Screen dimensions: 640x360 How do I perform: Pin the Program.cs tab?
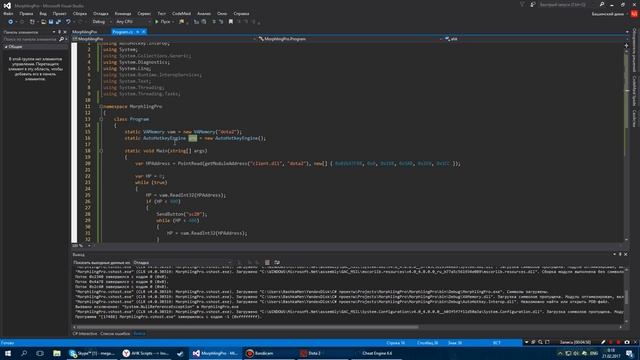(138, 32)
